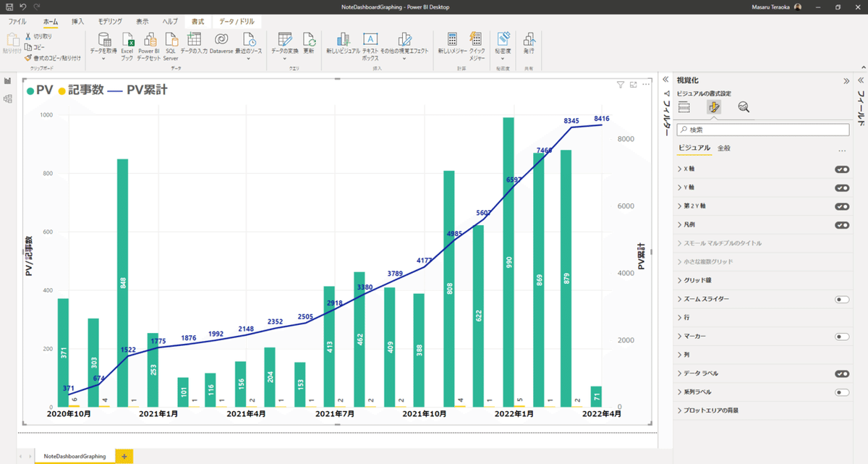This screenshot has width=868, height=464.
Task: Click the filter icon on chart visual
Action: click(x=621, y=85)
